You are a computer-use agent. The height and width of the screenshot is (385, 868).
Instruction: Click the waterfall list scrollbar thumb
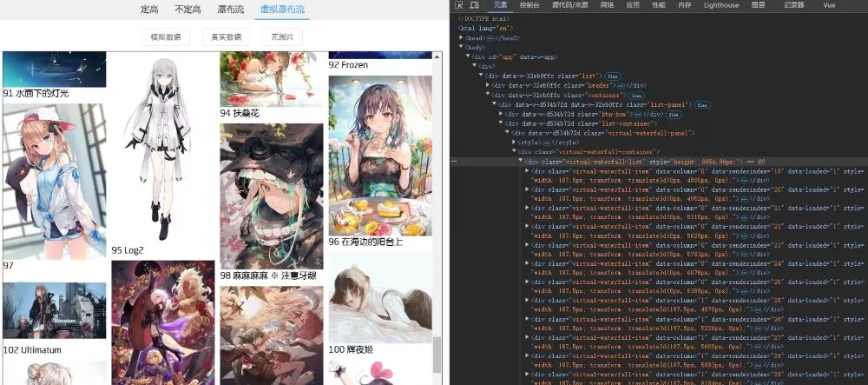[x=437, y=355]
